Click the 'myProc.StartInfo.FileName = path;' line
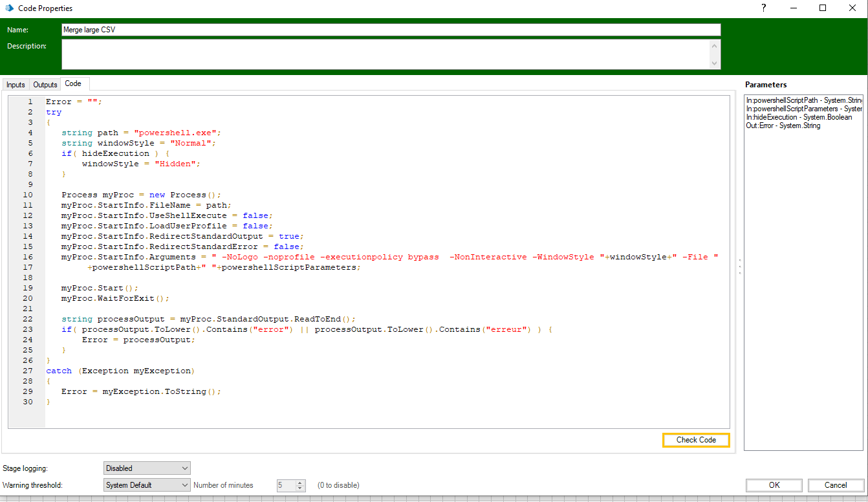 147,205
